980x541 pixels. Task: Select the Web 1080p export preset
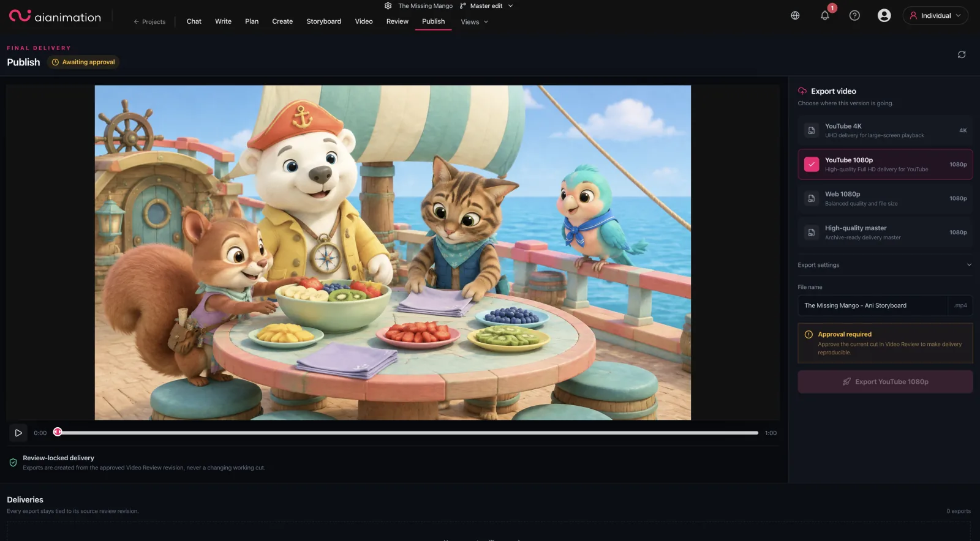coord(885,198)
